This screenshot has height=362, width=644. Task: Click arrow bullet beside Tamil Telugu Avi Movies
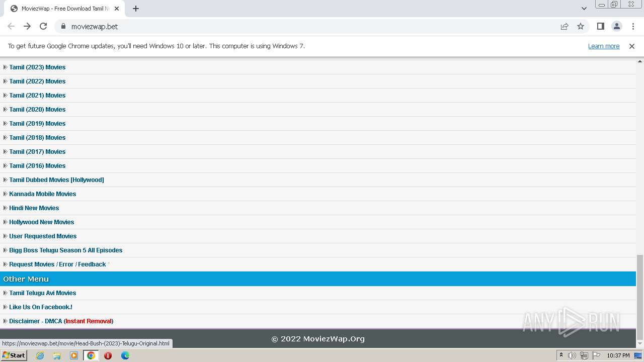[x=5, y=293]
